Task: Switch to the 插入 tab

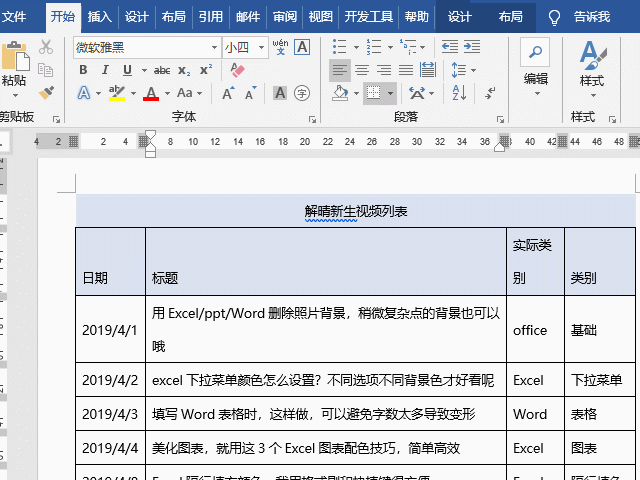Action: [x=99, y=17]
